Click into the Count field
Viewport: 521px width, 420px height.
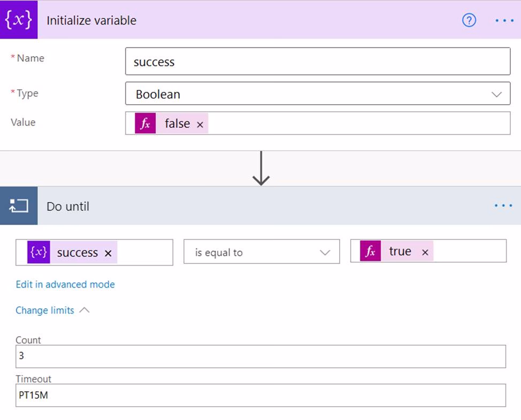click(x=260, y=356)
